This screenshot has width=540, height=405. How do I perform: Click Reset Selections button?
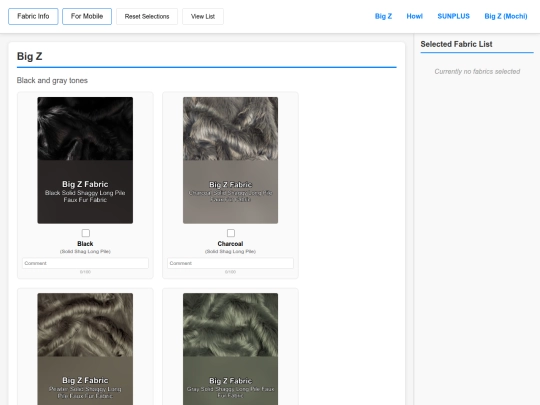147,17
